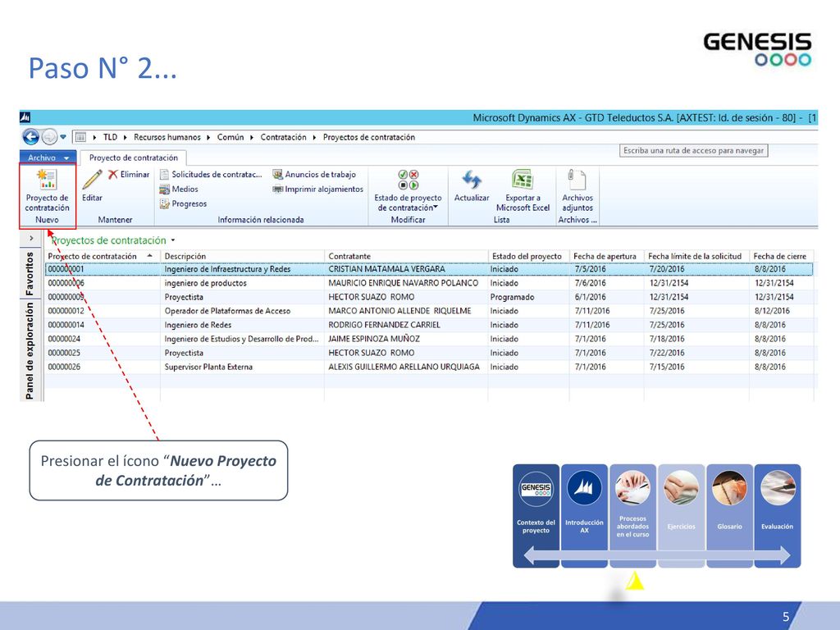This screenshot has width=840, height=630.
Task: Open the Proyectos de contratación view dropdown
Action: coord(173,240)
